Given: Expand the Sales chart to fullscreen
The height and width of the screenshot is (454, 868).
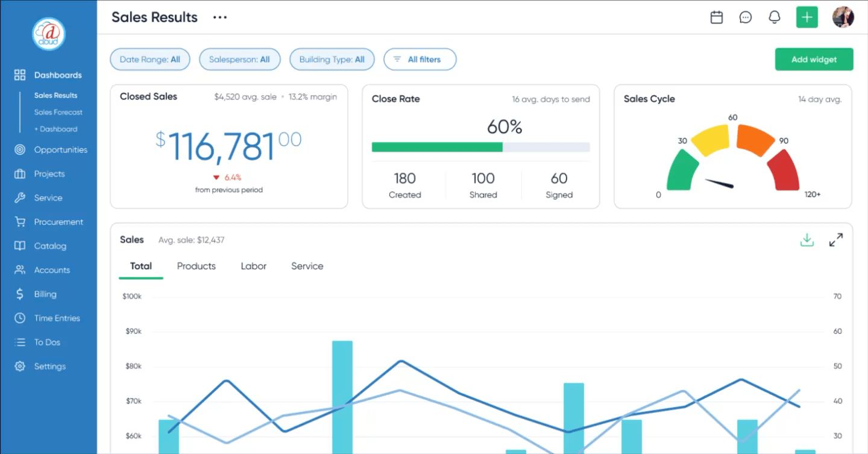Looking at the screenshot, I should [x=836, y=239].
